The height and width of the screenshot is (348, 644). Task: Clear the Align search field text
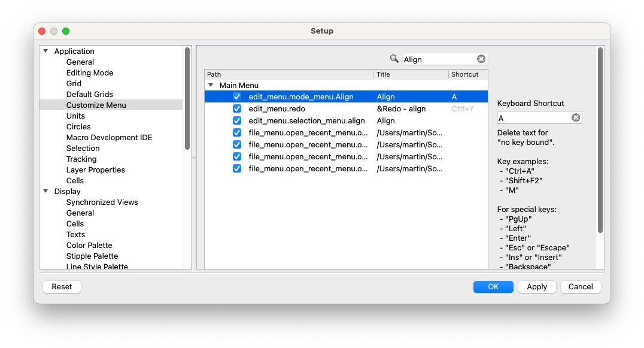point(481,59)
